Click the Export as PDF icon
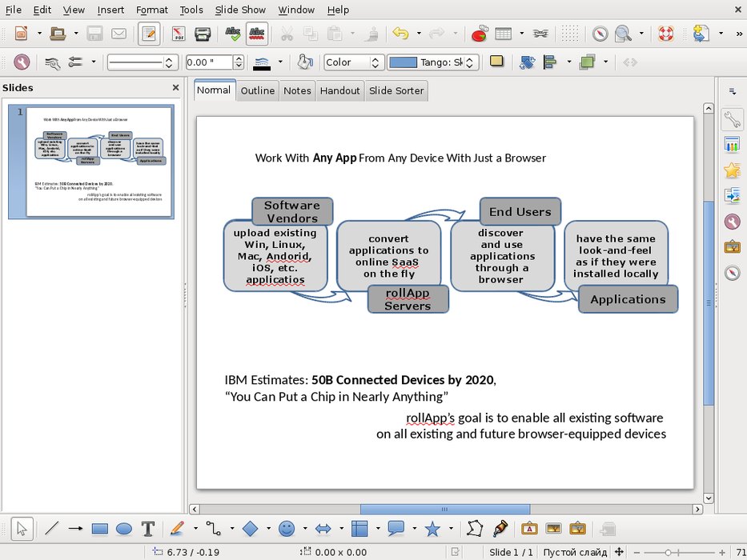747x560 pixels. click(179, 34)
